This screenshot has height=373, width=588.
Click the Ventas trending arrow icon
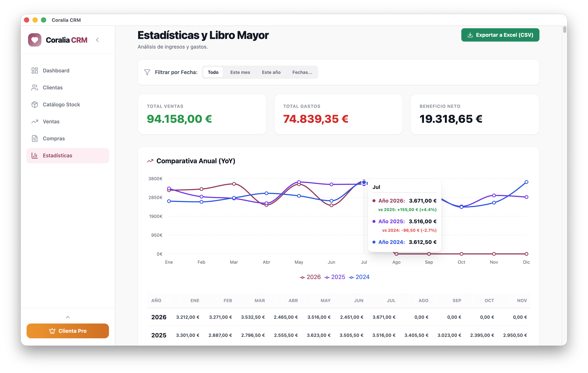click(x=35, y=121)
